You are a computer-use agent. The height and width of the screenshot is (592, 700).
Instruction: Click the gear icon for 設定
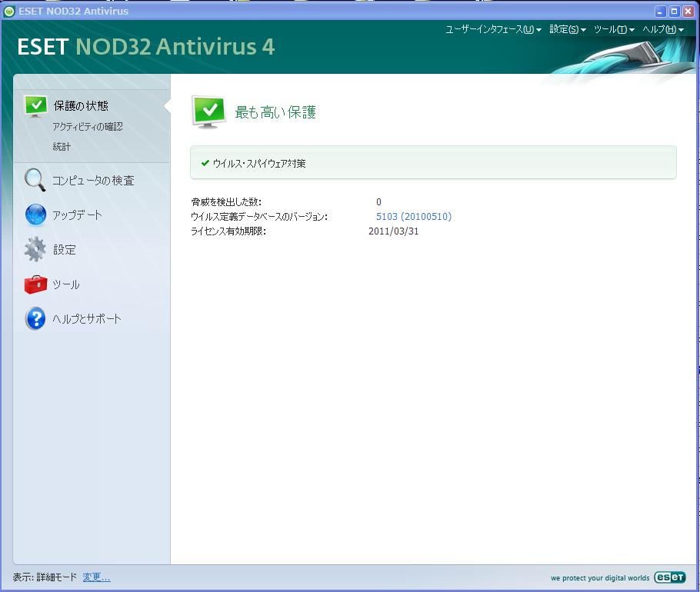[x=35, y=249]
